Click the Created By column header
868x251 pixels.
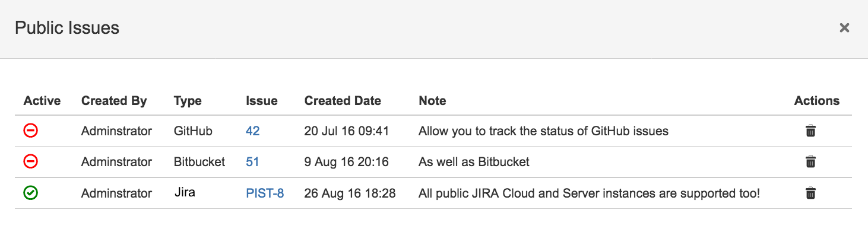pyautogui.click(x=114, y=101)
